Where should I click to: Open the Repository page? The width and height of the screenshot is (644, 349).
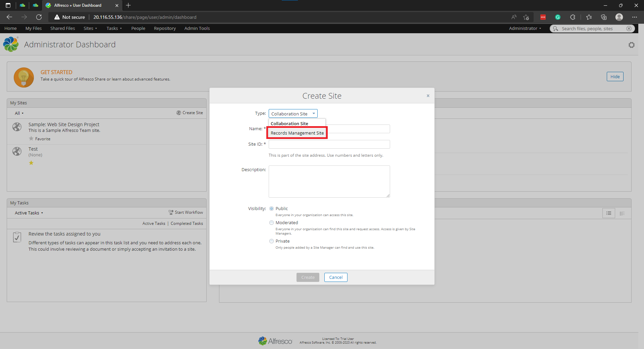coord(165,29)
